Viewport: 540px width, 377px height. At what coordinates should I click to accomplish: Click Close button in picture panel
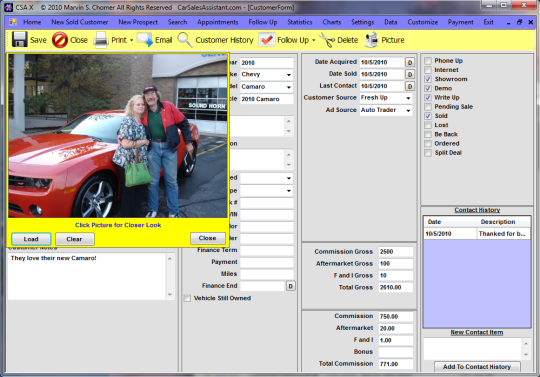point(208,238)
